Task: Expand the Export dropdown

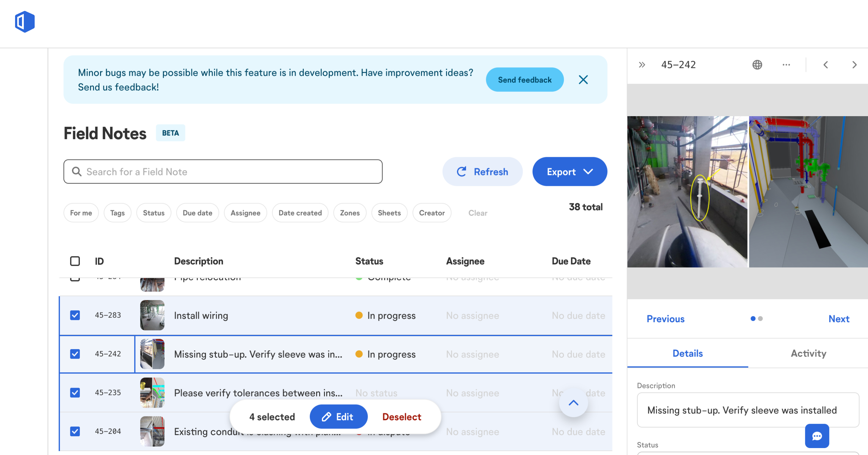Action: point(569,172)
